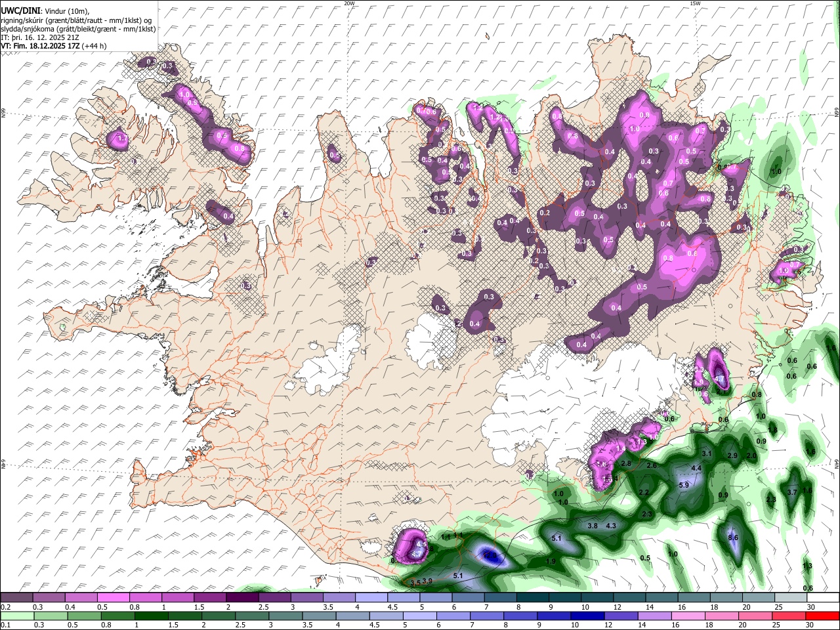Click the 'rigning/skúrir' legend description line
Image resolution: width=840 pixels, height=630 pixels.
[x=77, y=20]
